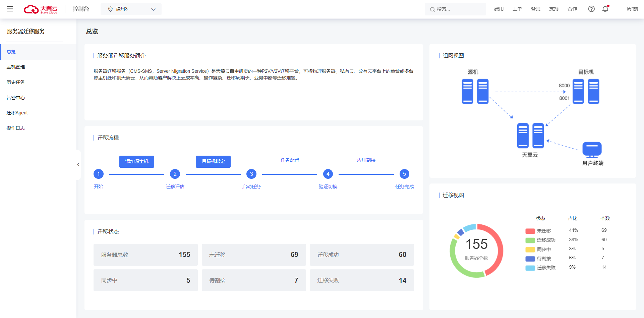Focus the 搜索 search field
The width and height of the screenshot is (644, 318).
[x=455, y=9]
